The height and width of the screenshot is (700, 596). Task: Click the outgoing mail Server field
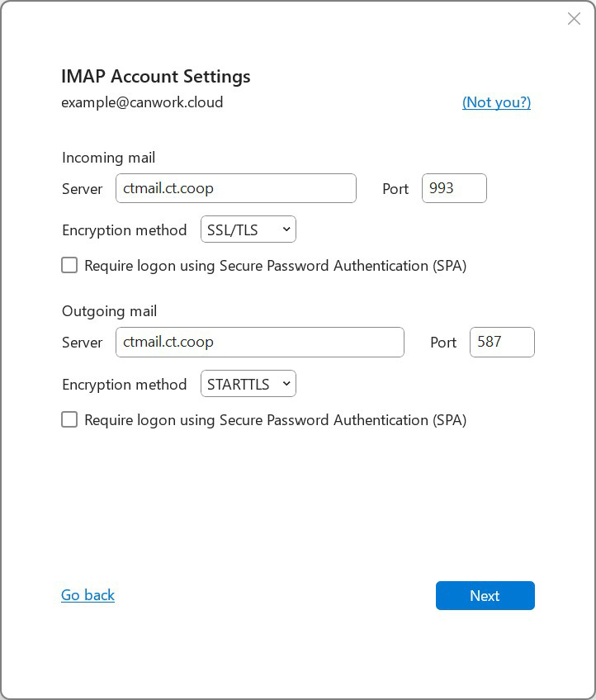tap(259, 342)
